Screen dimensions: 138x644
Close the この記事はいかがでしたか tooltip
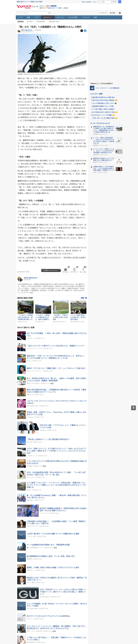coord(60,270)
